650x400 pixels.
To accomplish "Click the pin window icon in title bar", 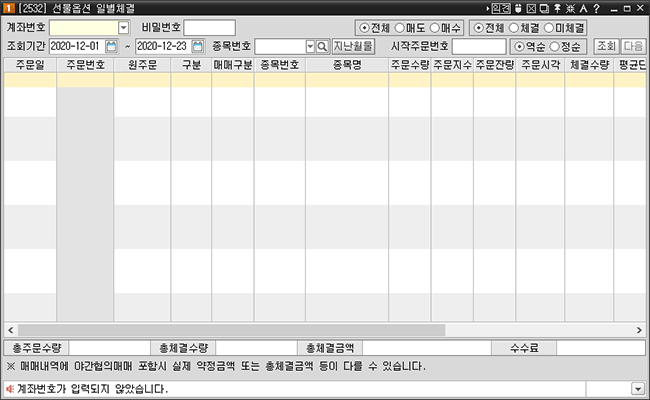I will 558,8.
